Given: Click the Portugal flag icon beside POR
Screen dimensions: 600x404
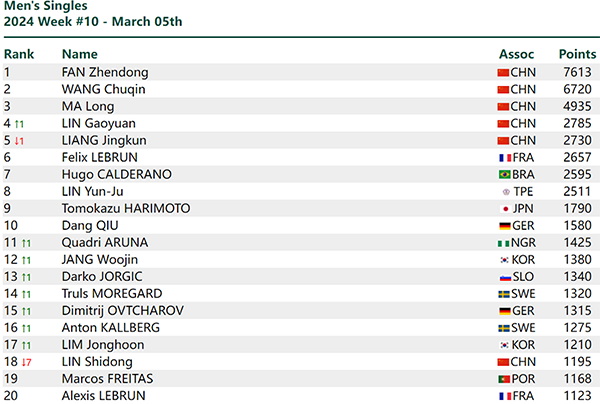Looking at the screenshot, I should (x=504, y=379).
